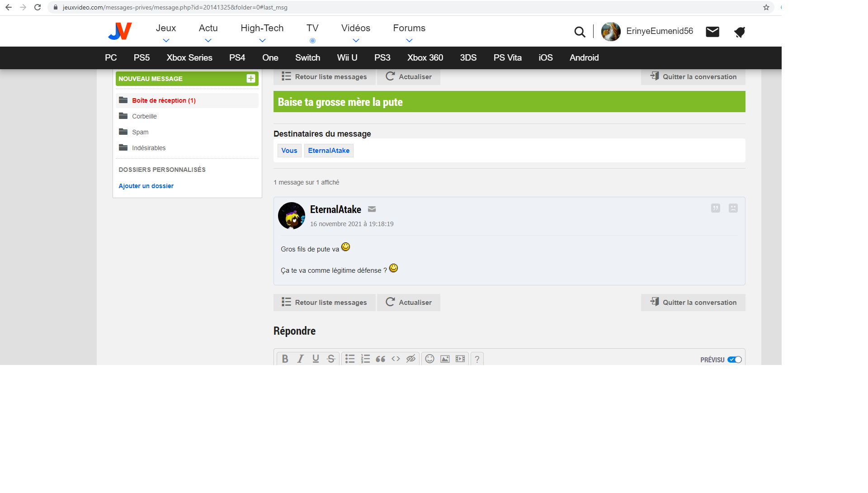This screenshot has width=868, height=493.
Task: Click bottom Quitter la conversation button
Action: click(693, 302)
